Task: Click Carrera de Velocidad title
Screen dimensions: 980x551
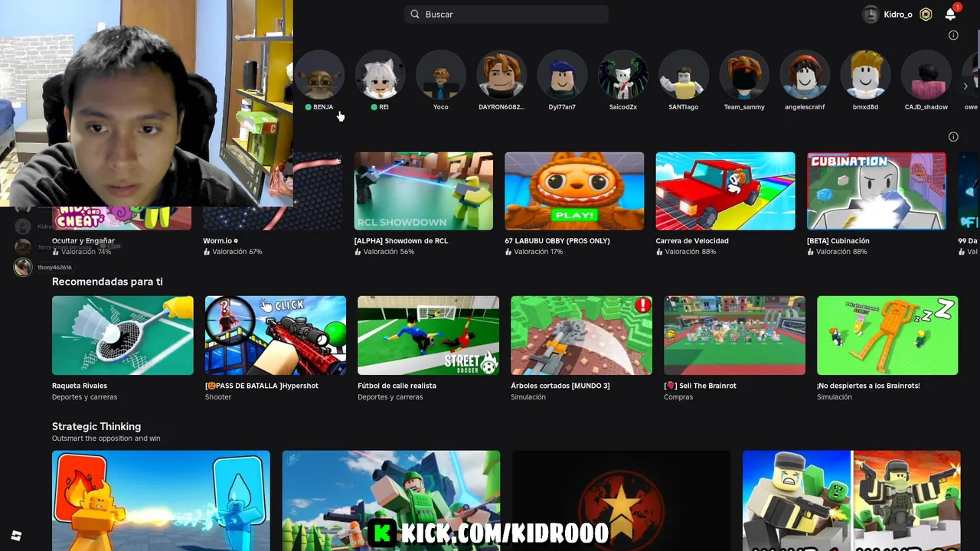Action: [692, 240]
